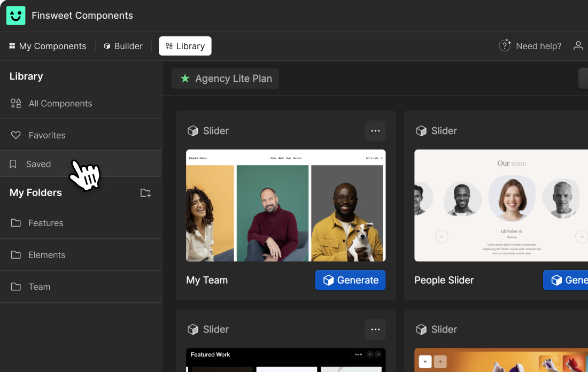Open the My Team slider preview thumbnail

(x=286, y=205)
